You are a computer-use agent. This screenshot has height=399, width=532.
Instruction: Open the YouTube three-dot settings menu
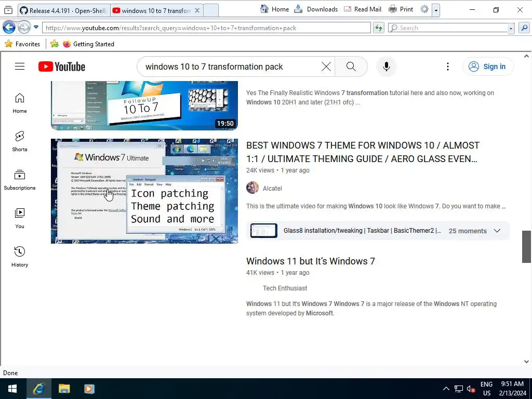447,66
